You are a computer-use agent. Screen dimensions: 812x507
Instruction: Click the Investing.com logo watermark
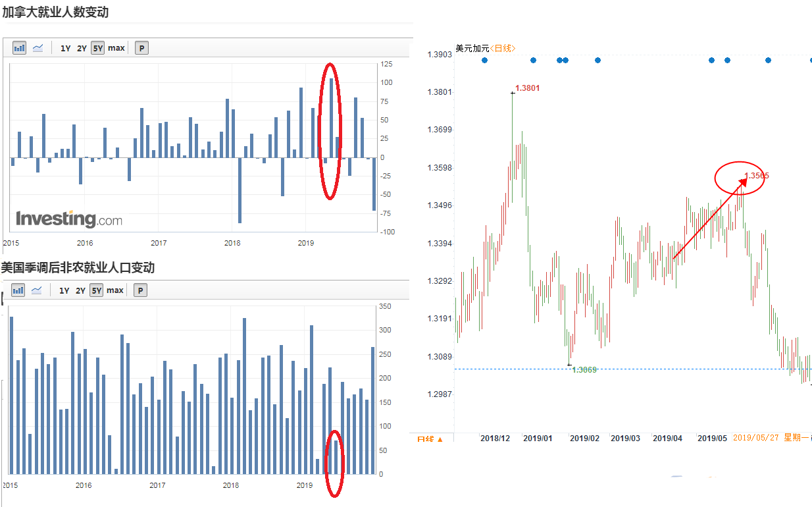click(x=69, y=219)
